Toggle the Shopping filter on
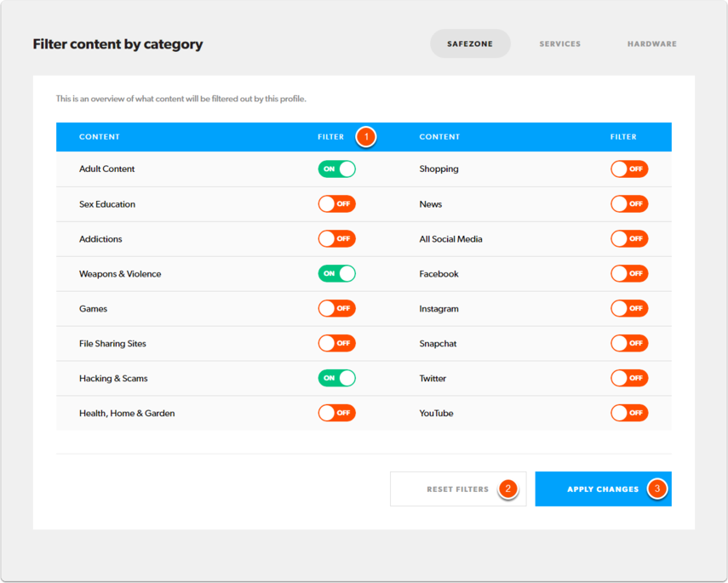This screenshot has height=583, width=728. click(628, 169)
